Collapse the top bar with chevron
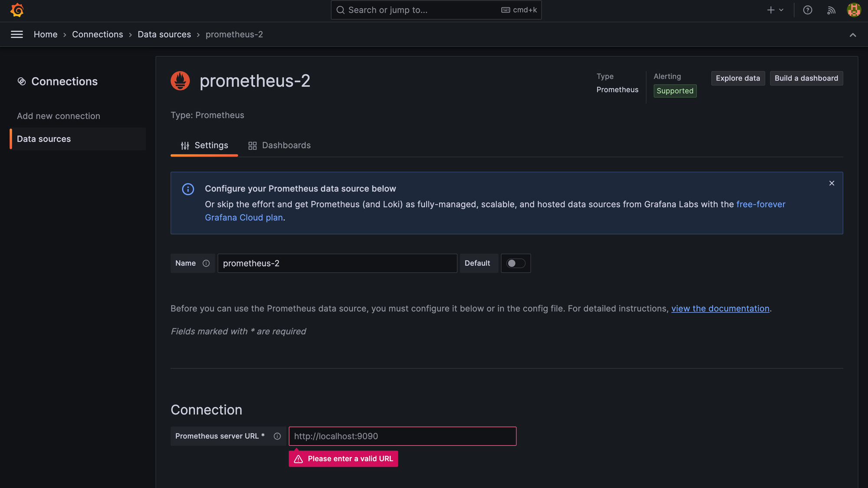The height and width of the screenshot is (488, 868). [x=852, y=35]
